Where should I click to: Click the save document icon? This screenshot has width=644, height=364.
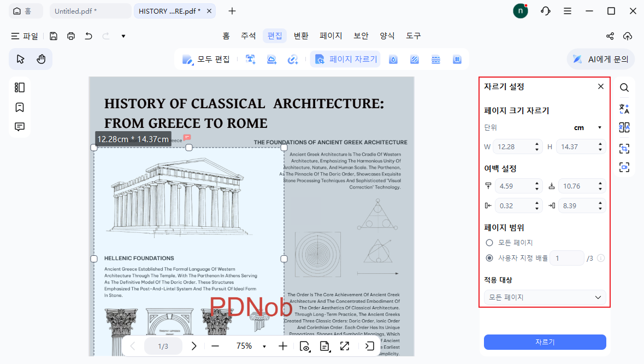54,36
